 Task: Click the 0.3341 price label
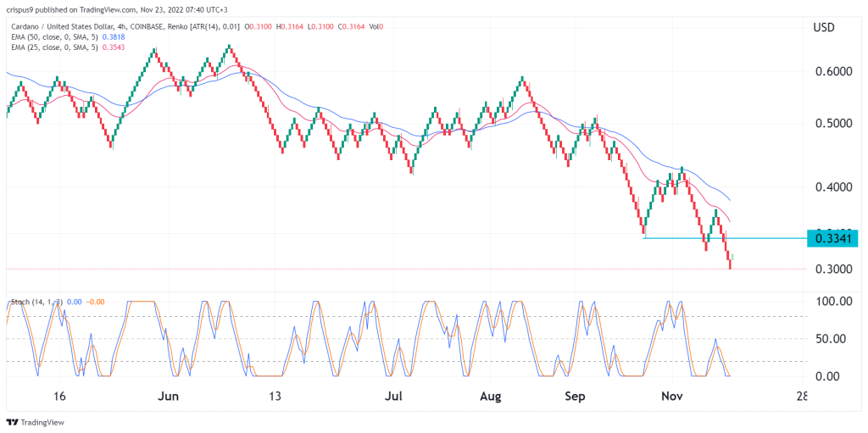pos(832,238)
